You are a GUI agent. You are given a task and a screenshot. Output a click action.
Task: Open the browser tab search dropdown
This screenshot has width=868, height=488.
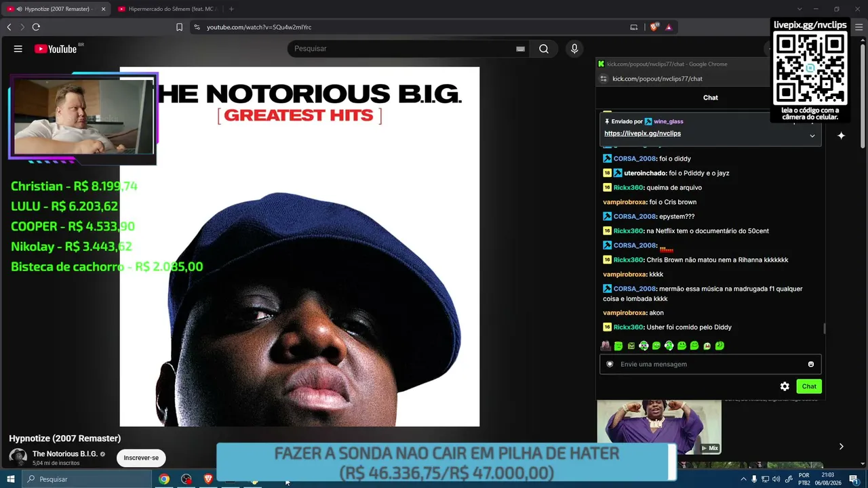(800, 9)
